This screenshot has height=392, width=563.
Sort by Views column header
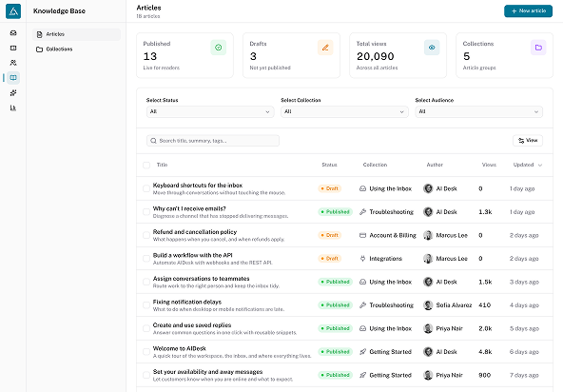[489, 165]
